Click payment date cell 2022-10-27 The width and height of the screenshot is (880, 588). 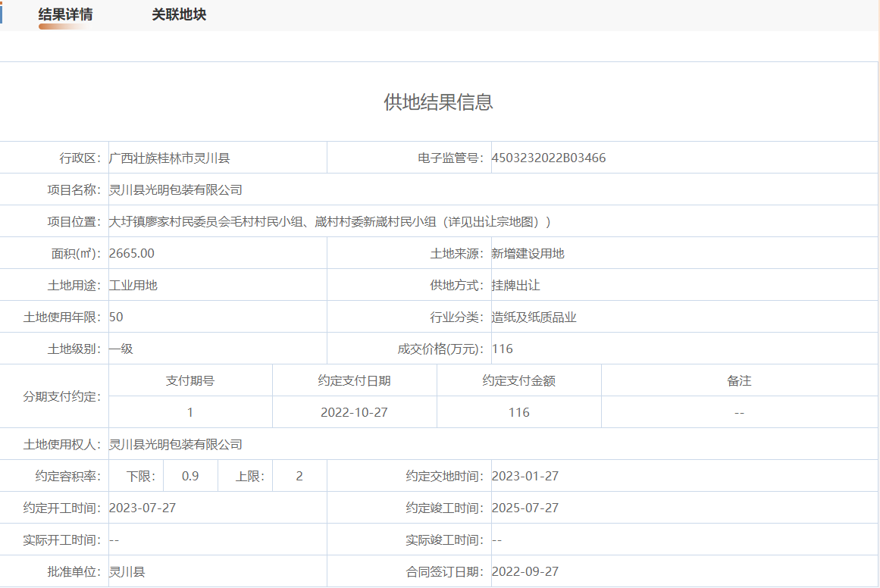pyautogui.click(x=354, y=413)
